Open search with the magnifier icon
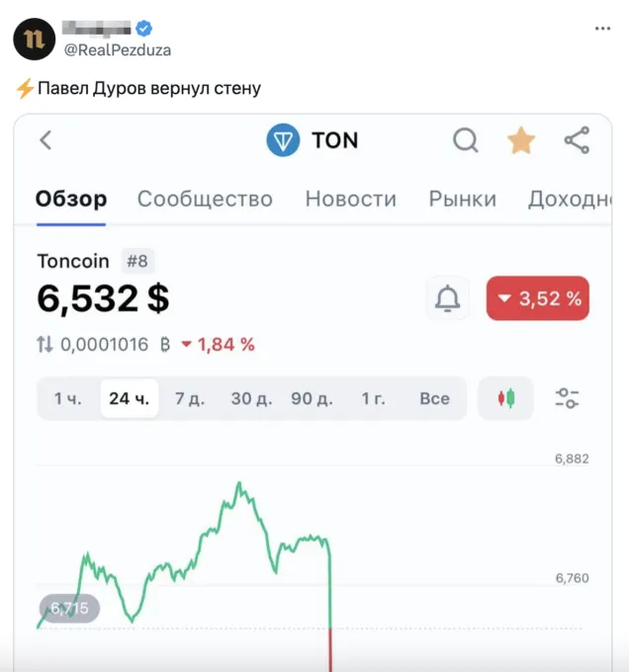 pyautogui.click(x=466, y=140)
